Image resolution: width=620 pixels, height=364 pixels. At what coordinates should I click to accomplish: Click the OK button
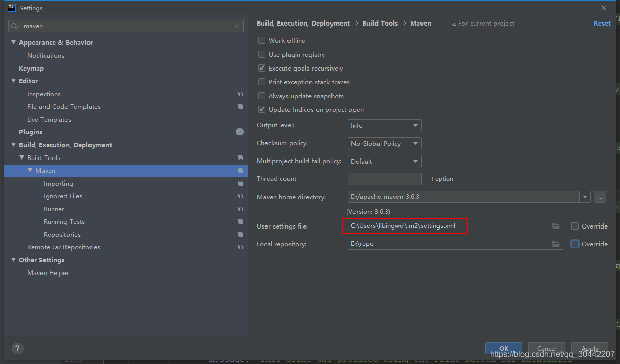pyautogui.click(x=504, y=349)
